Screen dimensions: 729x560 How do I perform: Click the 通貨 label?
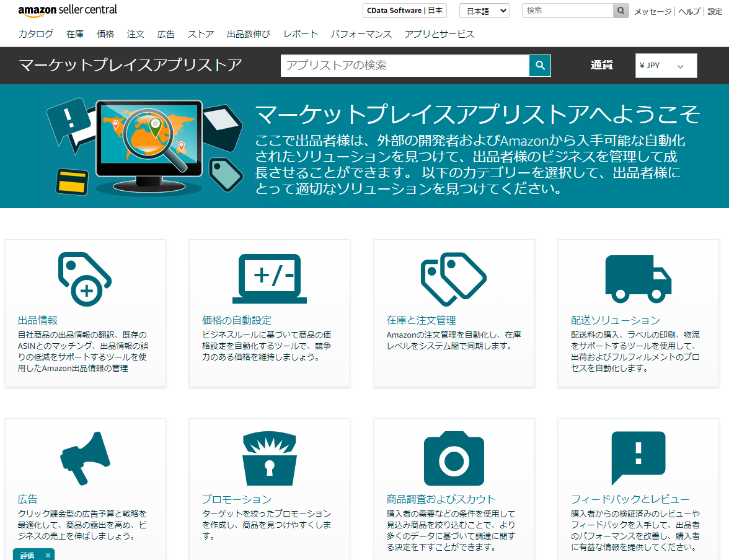click(x=601, y=65)
